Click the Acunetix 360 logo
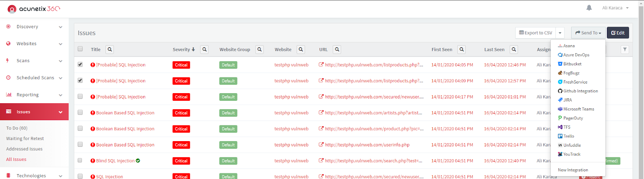Image resolution: width=644 pixels, height=179 pixels. 34,8
